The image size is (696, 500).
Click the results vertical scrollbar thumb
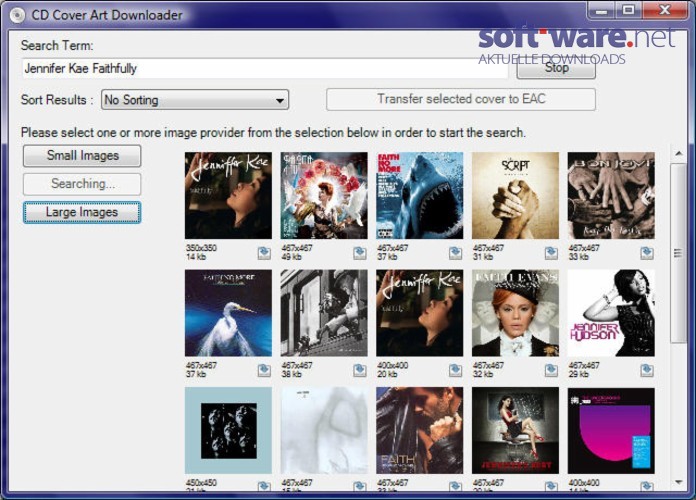coord(678,253)
